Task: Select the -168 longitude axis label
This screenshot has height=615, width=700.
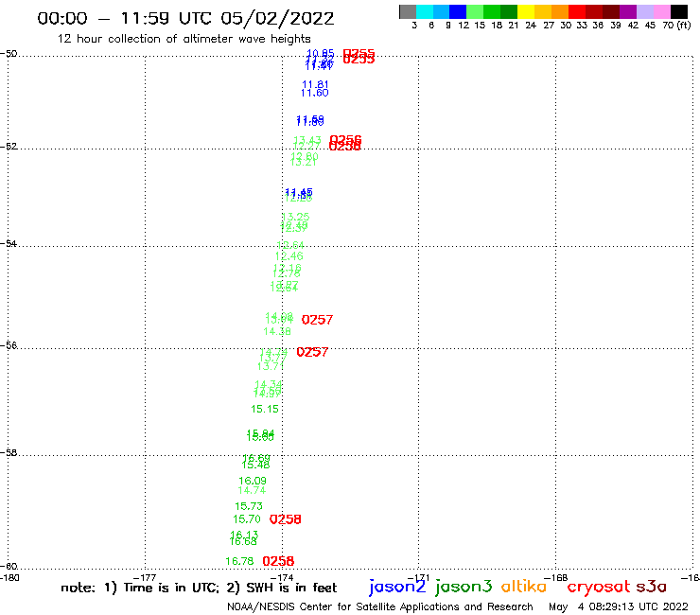Action: [x=555, y=578]
